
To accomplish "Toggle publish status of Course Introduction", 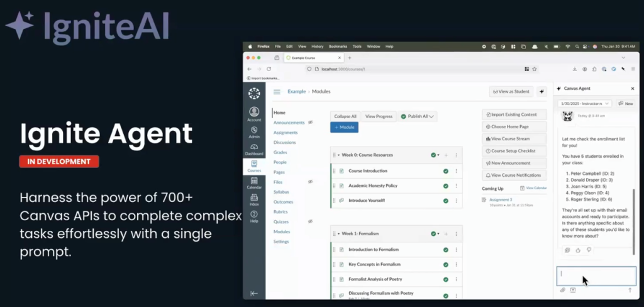I will pos(446,171).
